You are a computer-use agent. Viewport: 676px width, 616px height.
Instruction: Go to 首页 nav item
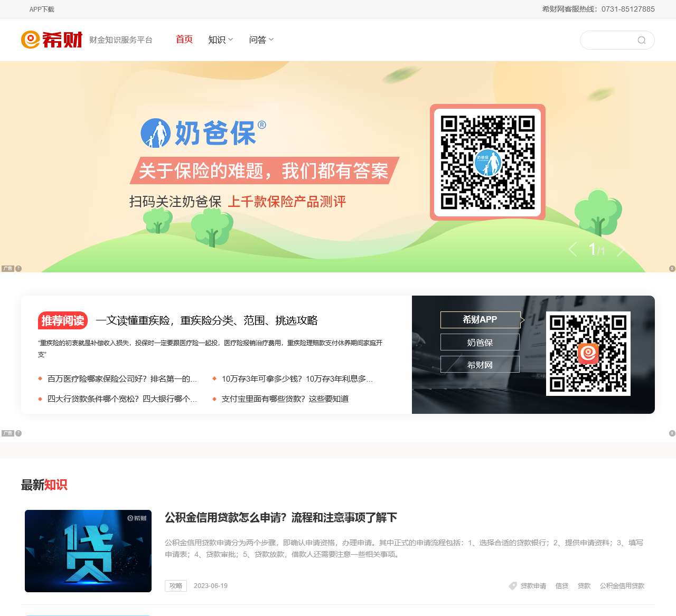184,40
